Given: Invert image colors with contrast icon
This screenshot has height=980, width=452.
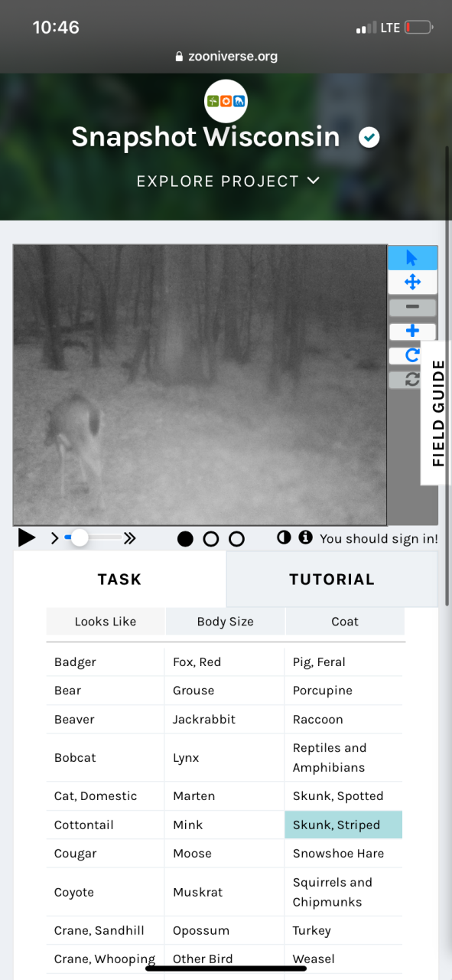Looking at the screenshot, I should [x=284, y=537].
